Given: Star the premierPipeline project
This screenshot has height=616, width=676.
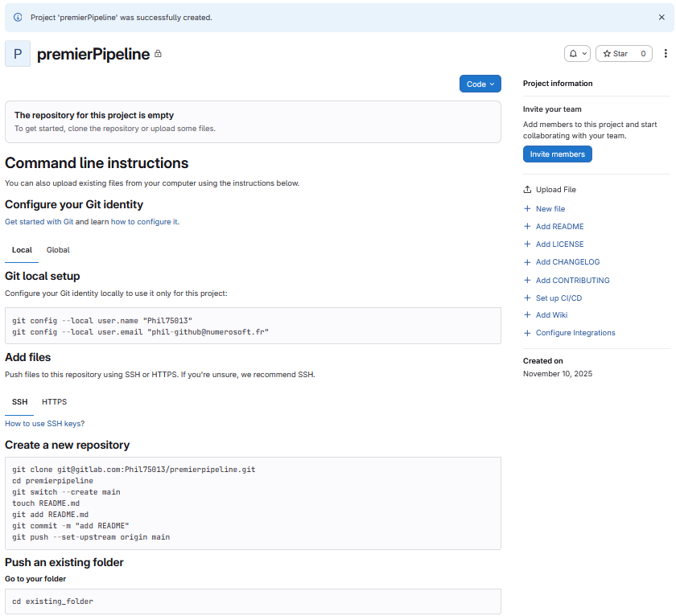Looking at the screenshot, I should tap(616, 54).
